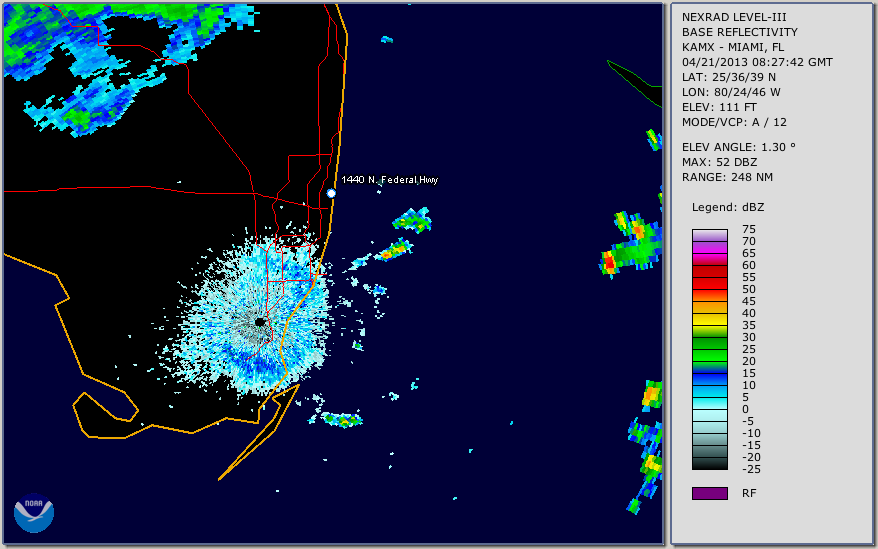
Task: Click the 45 dBZ orange legend swatch
Action: (x=710, y=308)
